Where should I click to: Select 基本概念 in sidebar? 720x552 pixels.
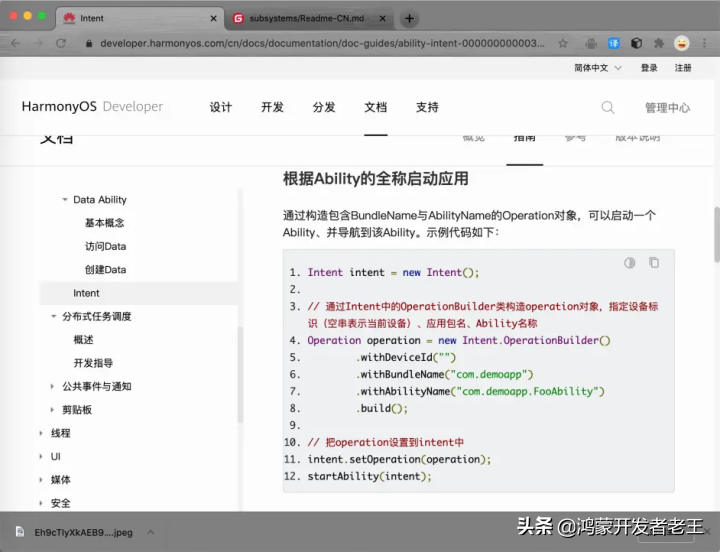pyautogui.click(x=105, y=223)
